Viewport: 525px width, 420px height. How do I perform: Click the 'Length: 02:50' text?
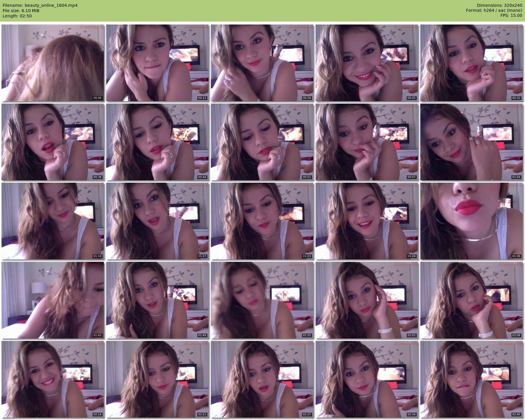coord(17,16)
